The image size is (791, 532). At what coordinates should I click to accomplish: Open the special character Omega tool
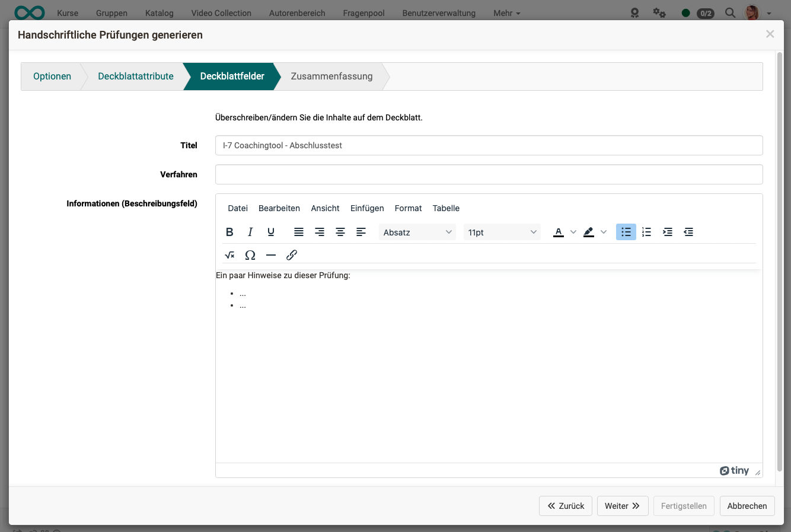[250, 255]
